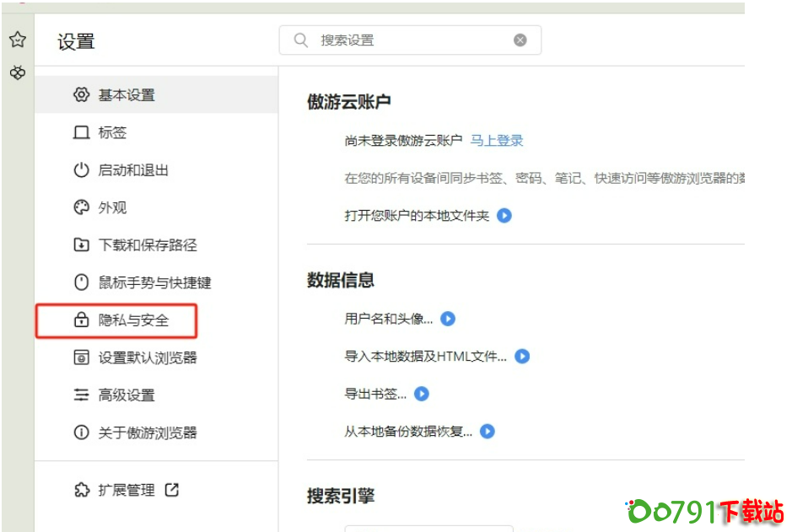Click 从本地备份数据恢复... option
The height and width of the screenshot is (532, 792).
pos(408,431)
